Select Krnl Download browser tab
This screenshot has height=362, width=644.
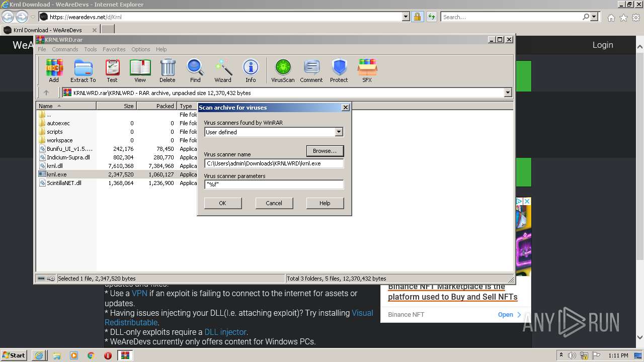(x=50, y=30)
